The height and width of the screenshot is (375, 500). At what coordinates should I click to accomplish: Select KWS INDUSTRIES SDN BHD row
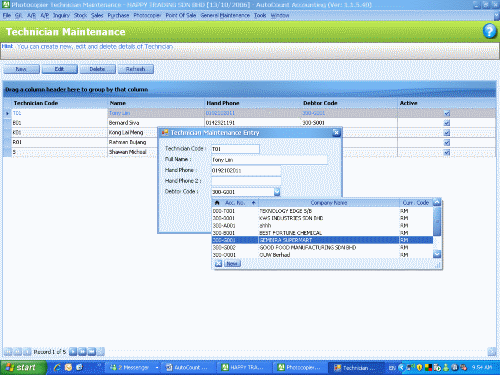tap(322, 218)
